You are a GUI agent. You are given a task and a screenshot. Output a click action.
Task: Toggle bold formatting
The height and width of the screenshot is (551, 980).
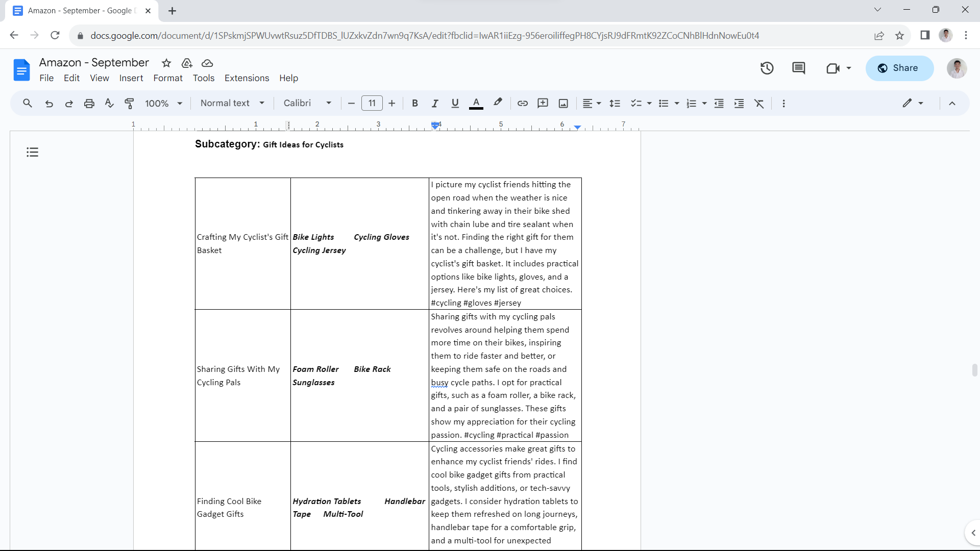point(415,103)
